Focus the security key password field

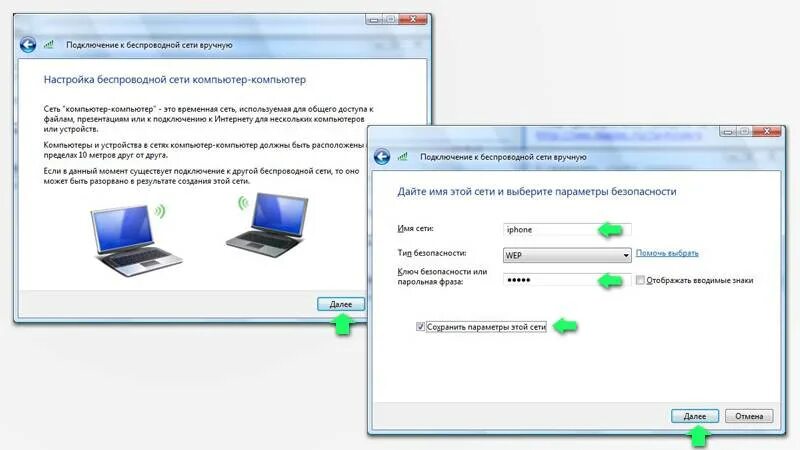pyautogui.click(x=567, y=280)
